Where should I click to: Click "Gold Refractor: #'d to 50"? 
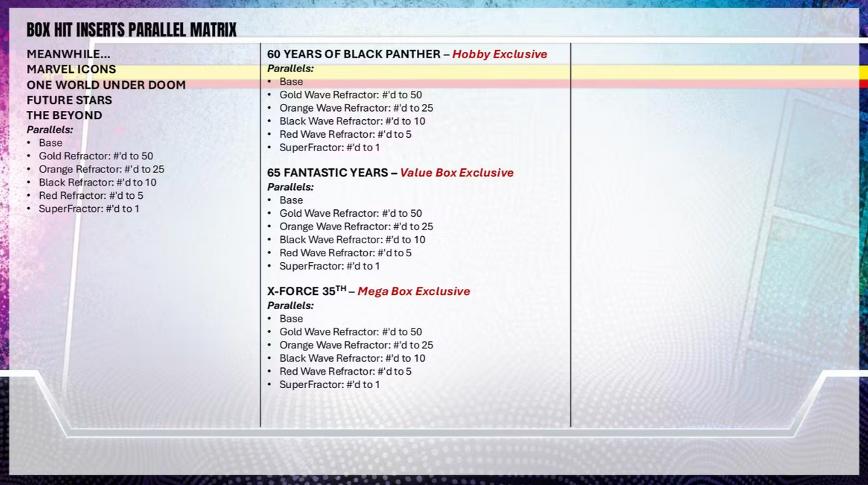pos(96,156)
